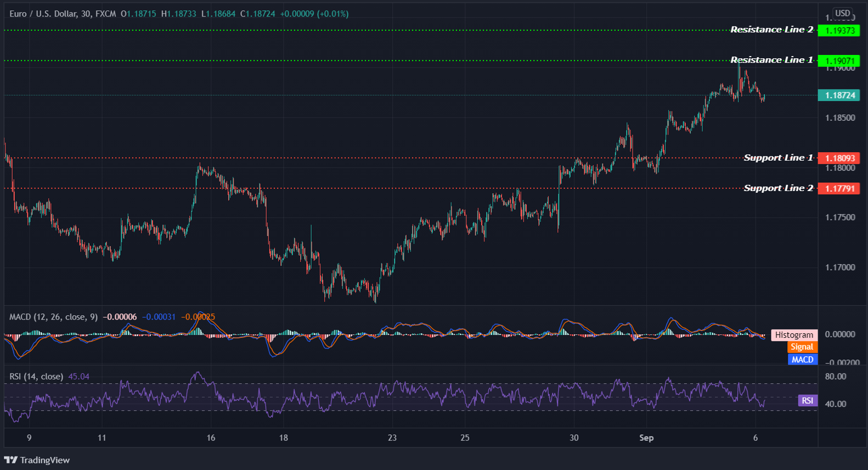The width and height of the screenshot is (868, 470).
Task: Click the 1.18500 price axis label
Action: 840,117
